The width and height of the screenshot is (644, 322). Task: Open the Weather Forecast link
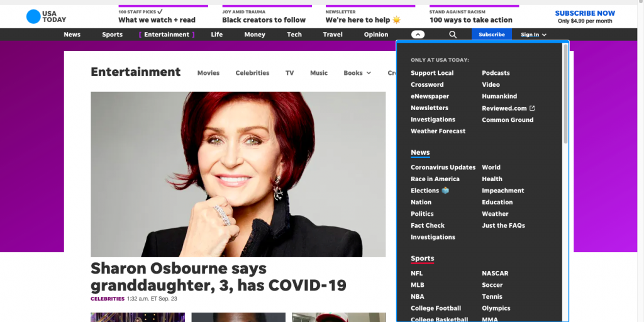click(x=438, y=131)
